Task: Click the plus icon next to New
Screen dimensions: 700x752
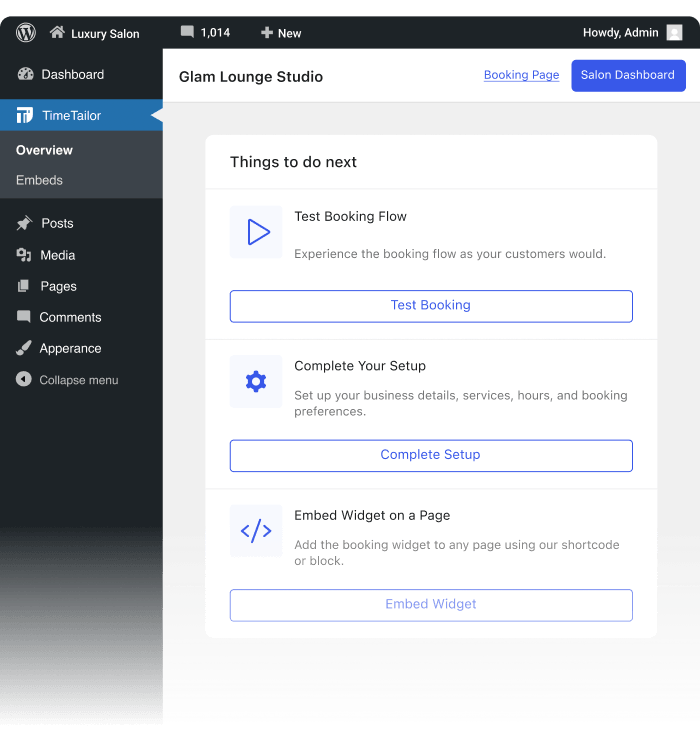Action: tap(267, 33)
